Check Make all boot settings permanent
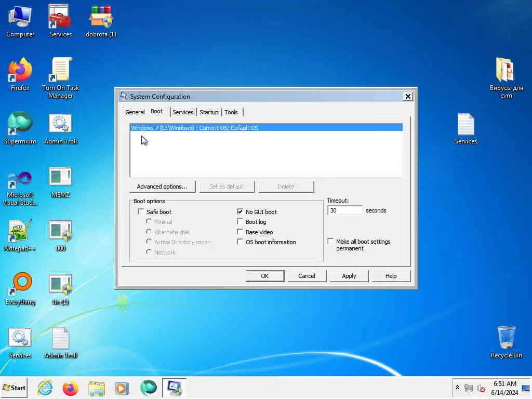This screenshot has width=532, height=399. click(x=330, y=241)
